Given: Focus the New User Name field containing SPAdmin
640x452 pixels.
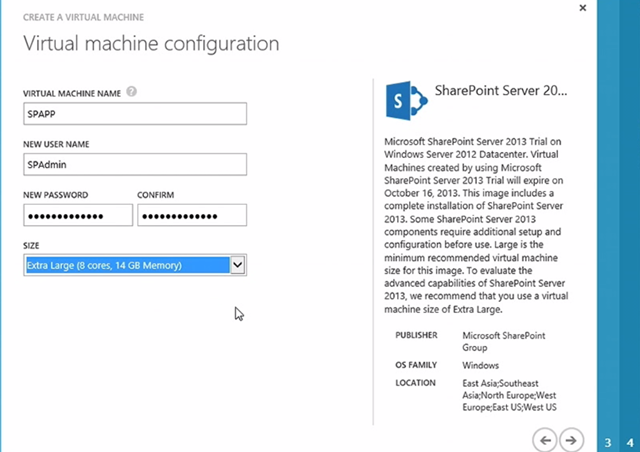Looking at the screenshot, I should coord(135,164).
